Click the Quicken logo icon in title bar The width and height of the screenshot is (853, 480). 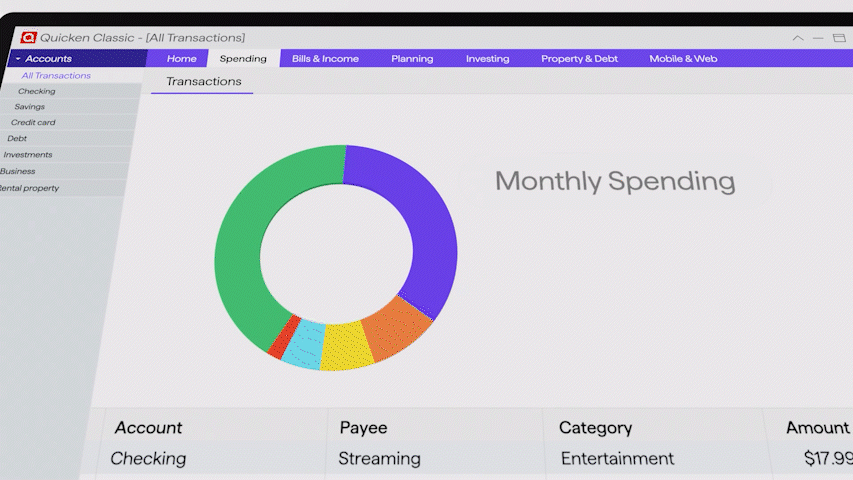point(28,38)
